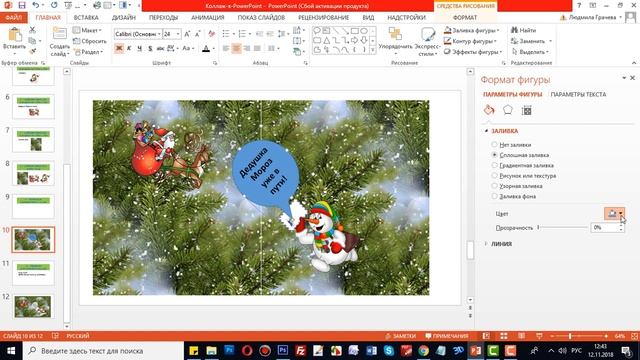Switch to ПАРАМЕТРЫ ТЕКСТА pane tab

click(x=578, y=94)
